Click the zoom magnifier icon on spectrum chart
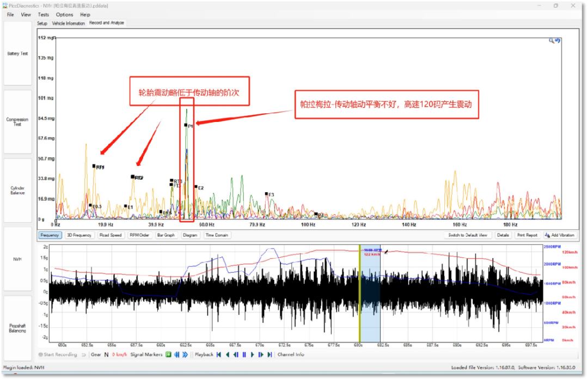Viewport: 588px width, 380px height. coord(551,40)
